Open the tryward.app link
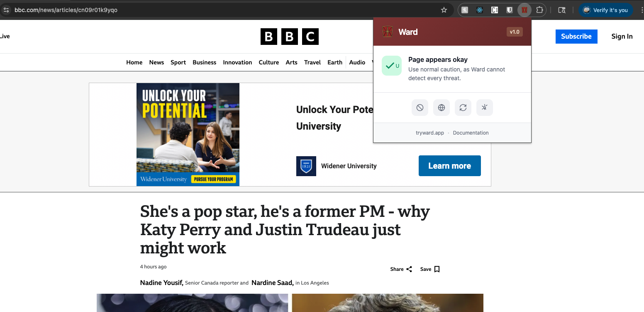Image resolution: width=644 pixels, height=312 pixels. pyautogui.click(x=430, y=133)
